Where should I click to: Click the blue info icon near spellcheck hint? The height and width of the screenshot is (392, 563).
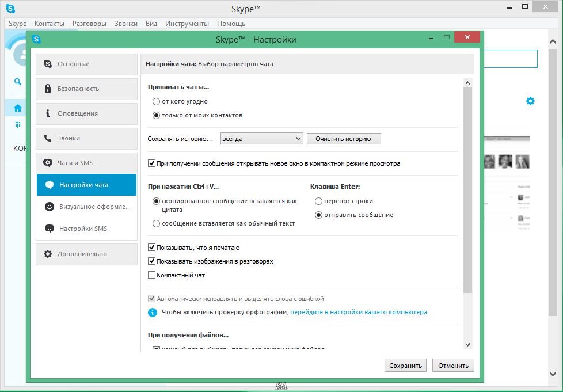tap(153, 313)
